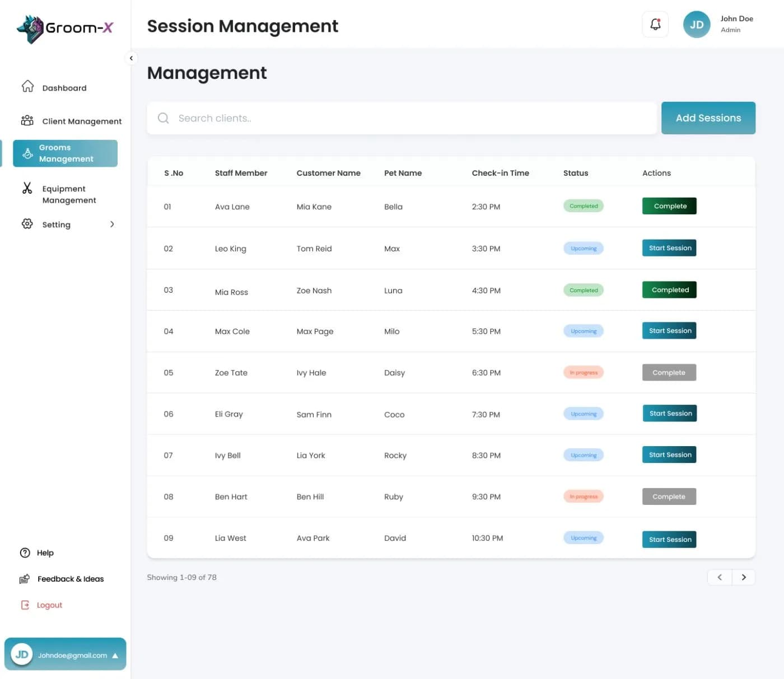The image size is (784, 679).
Task: Go to the previous page of sessions
Action: pyautogui.click(x=720, y=577)
